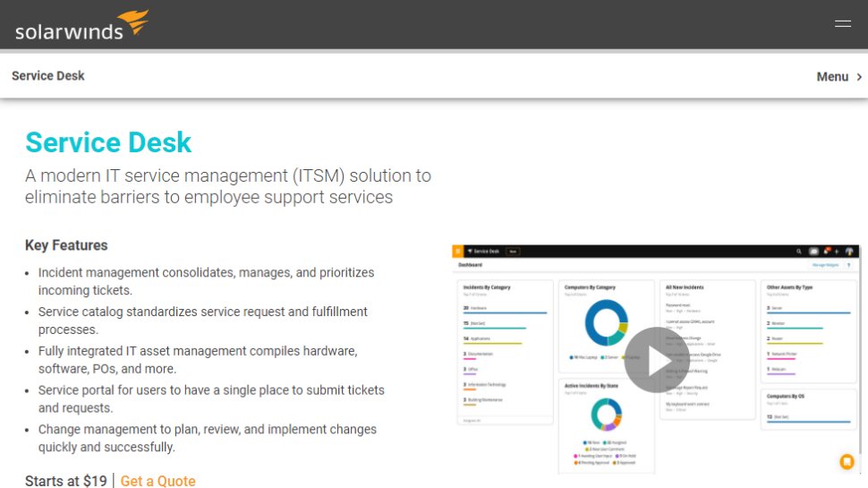
Task: Play the Service Desk demo video
Action: tap(657, 360)
